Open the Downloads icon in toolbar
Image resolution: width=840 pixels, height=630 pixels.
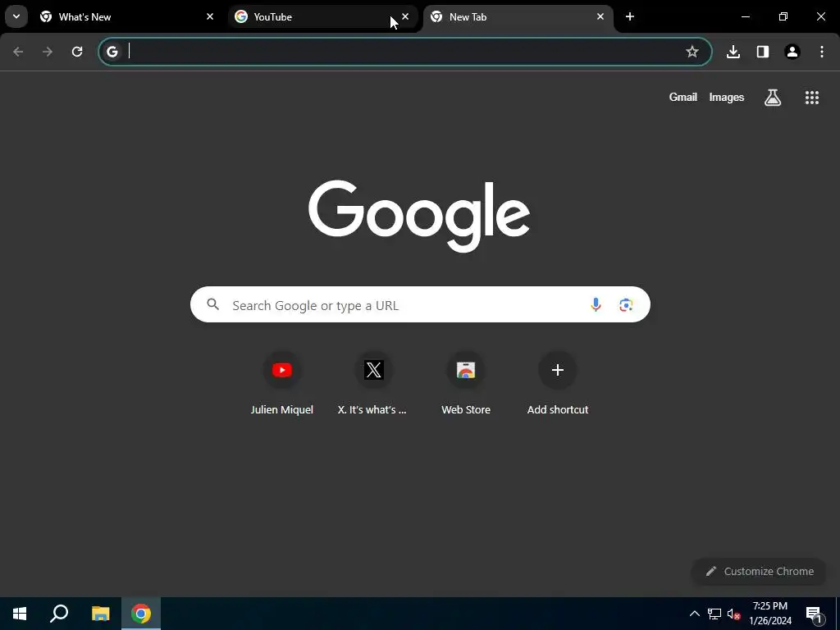click(733, 52)
